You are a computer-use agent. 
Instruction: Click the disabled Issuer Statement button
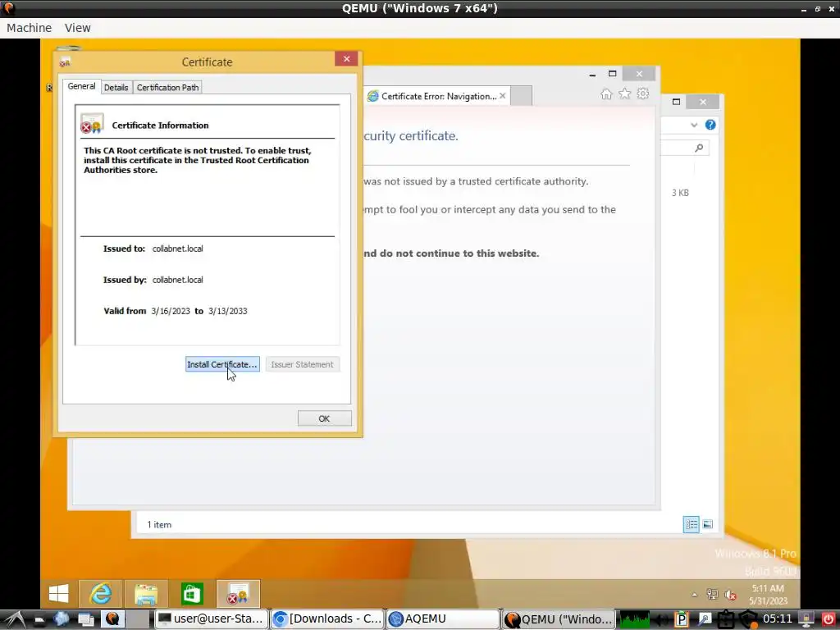click(302, 364)
